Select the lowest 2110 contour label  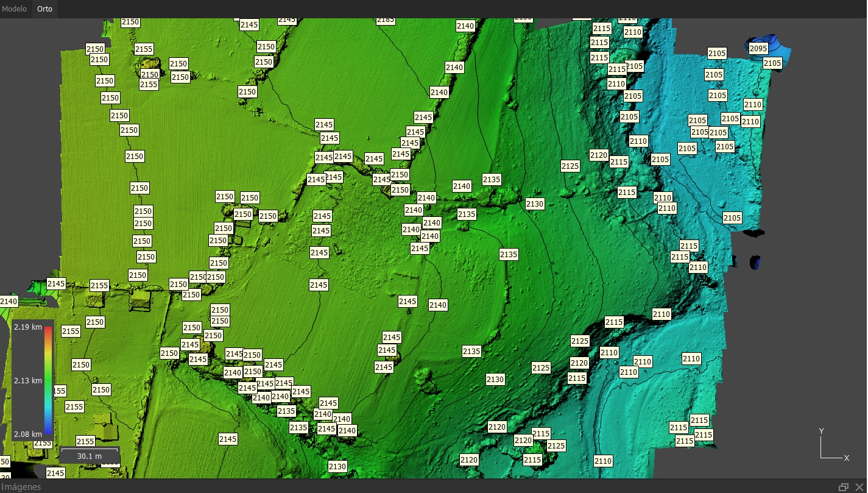click(x=603, y=461)
